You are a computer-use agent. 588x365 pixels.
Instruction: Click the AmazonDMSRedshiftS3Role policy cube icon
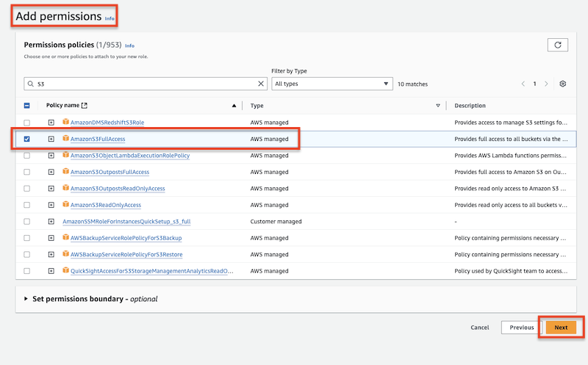tap(65, 122)
